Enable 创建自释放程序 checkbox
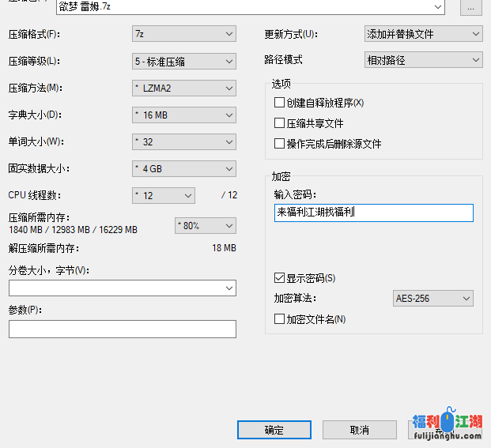 point(279,102)
